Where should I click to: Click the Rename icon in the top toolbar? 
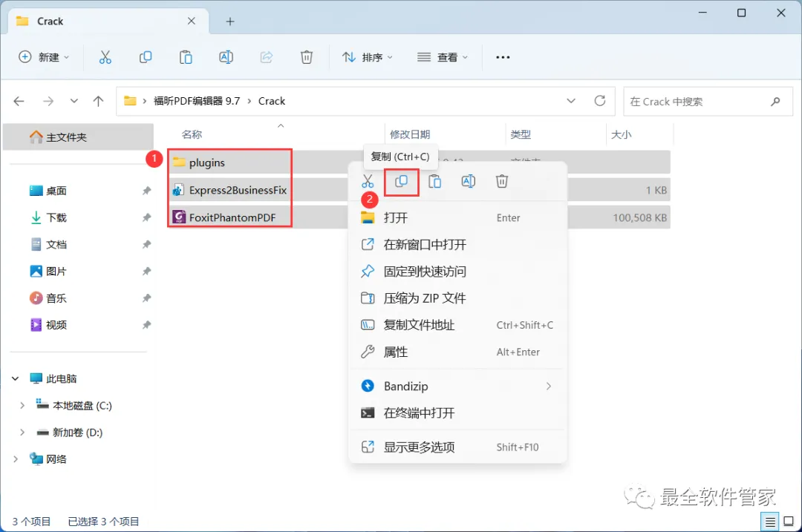tap(226, 57)
